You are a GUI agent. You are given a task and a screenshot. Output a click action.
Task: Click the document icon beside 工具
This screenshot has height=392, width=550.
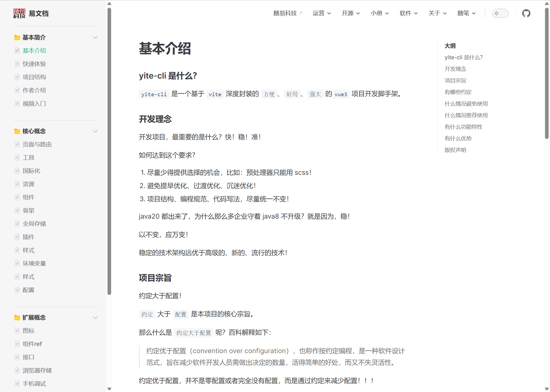17,158
